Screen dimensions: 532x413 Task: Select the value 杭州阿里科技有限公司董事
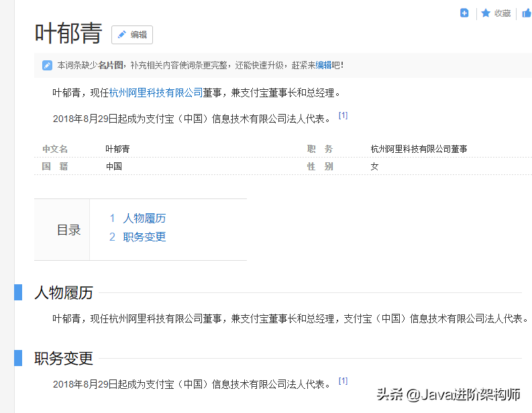[x=419, y=149]
